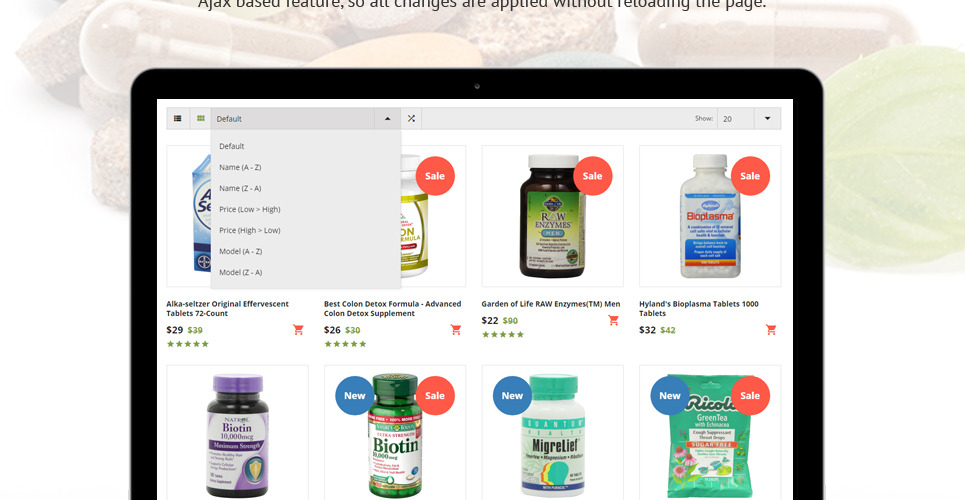Open the Natrol Biotin bottle thumbnail
This screenshot has width=965, height=500.
click(x=237, y=433)
